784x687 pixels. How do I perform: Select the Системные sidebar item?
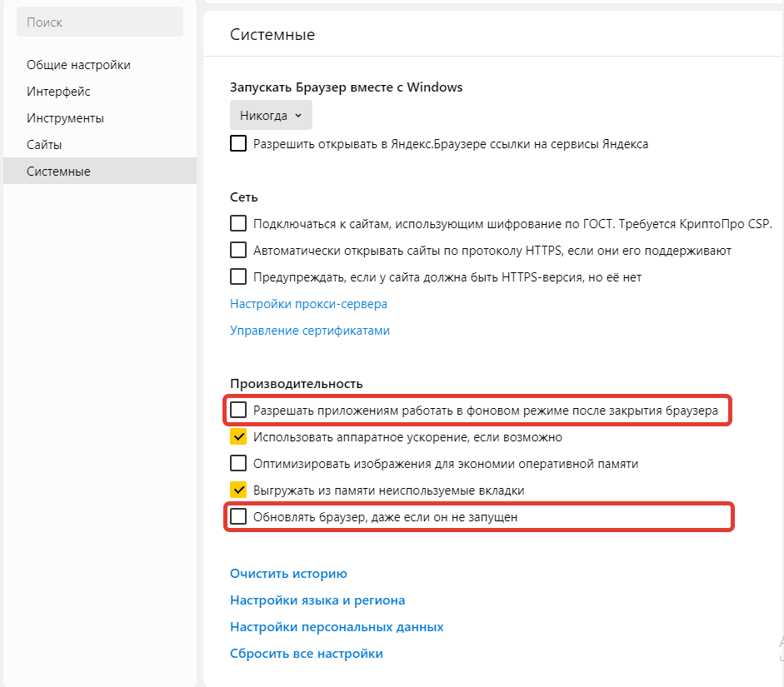point(58,172)
